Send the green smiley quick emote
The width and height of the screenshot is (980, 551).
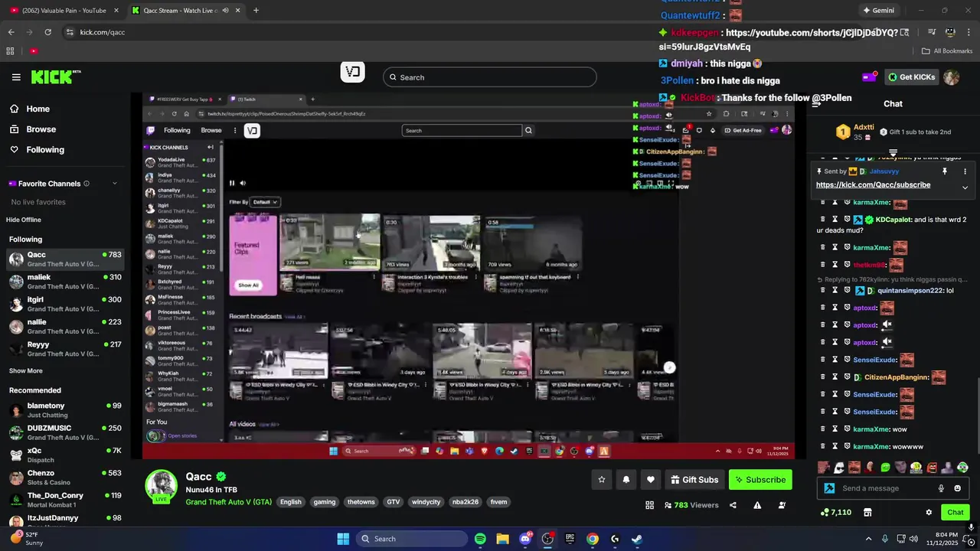pyautogui.click(x=885, y=467)
